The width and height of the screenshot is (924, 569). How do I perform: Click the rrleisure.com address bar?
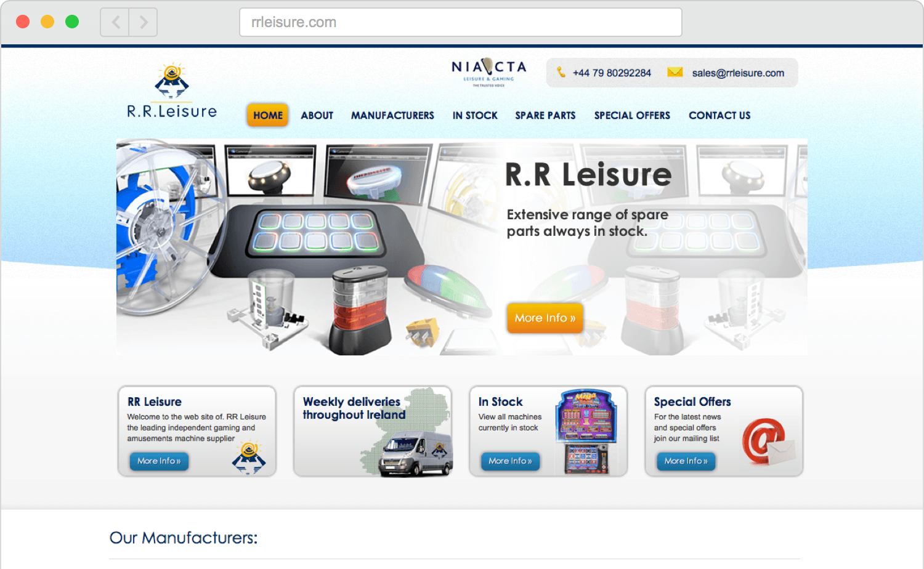coord(461,22)
